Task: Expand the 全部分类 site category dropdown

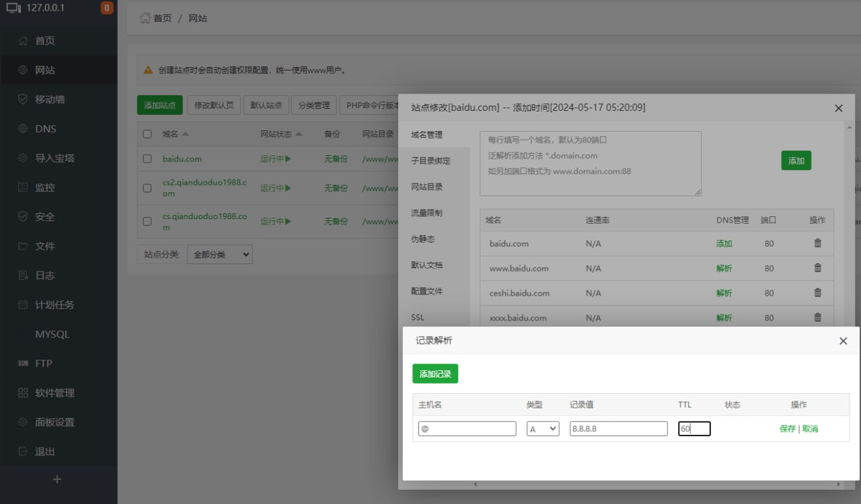Action: pyautogui.click(x=219, y=255)
